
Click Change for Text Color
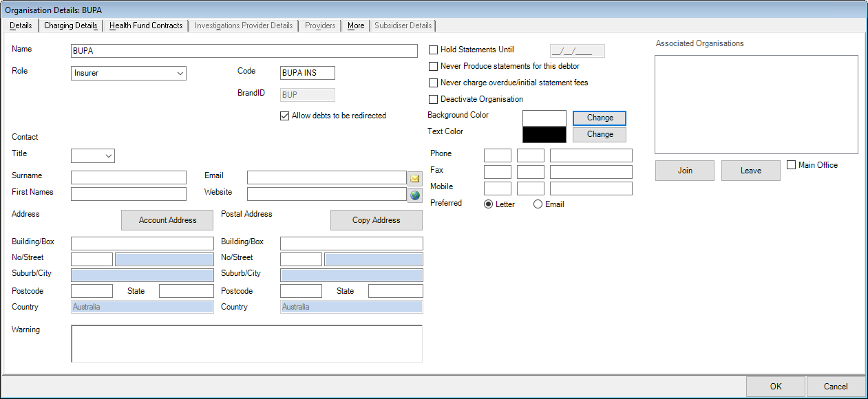point(600,135)
